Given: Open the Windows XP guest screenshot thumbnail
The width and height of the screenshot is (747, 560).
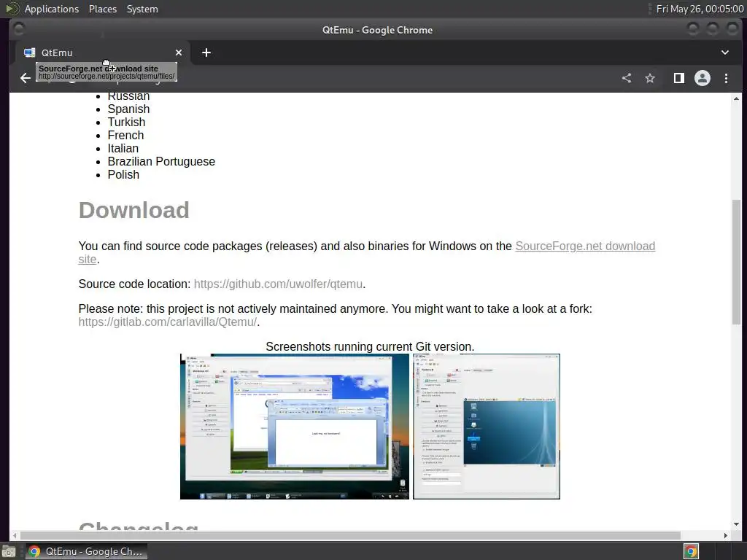Looking at the screenshot, I should [295, 427].
